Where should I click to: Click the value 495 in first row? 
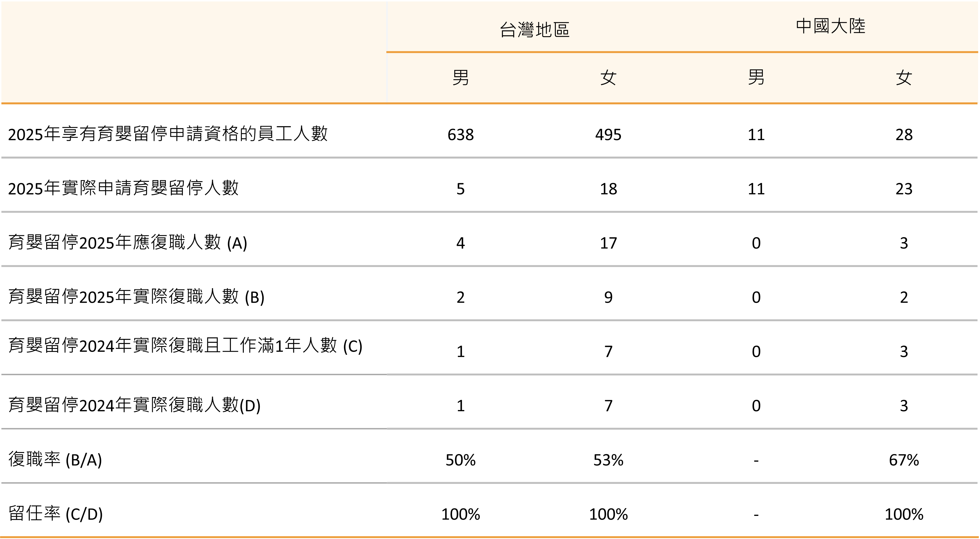[x=608, y=134]
